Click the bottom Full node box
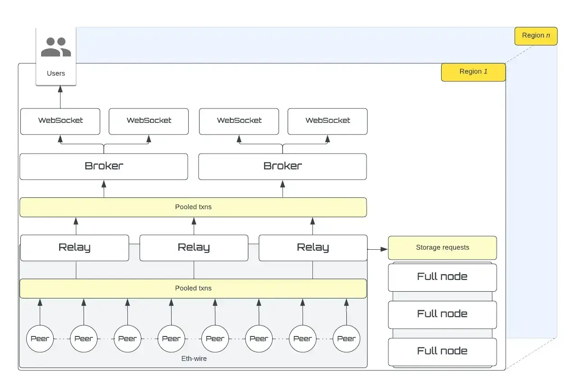Image resolution: width=577 pixels, height=392 pixels. (x=442, y=351)
